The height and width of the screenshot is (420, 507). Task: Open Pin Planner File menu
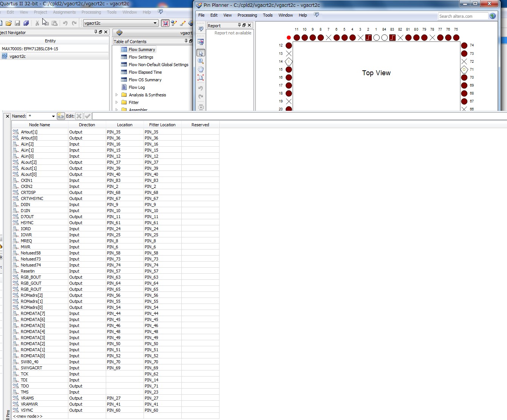[201, 15]
